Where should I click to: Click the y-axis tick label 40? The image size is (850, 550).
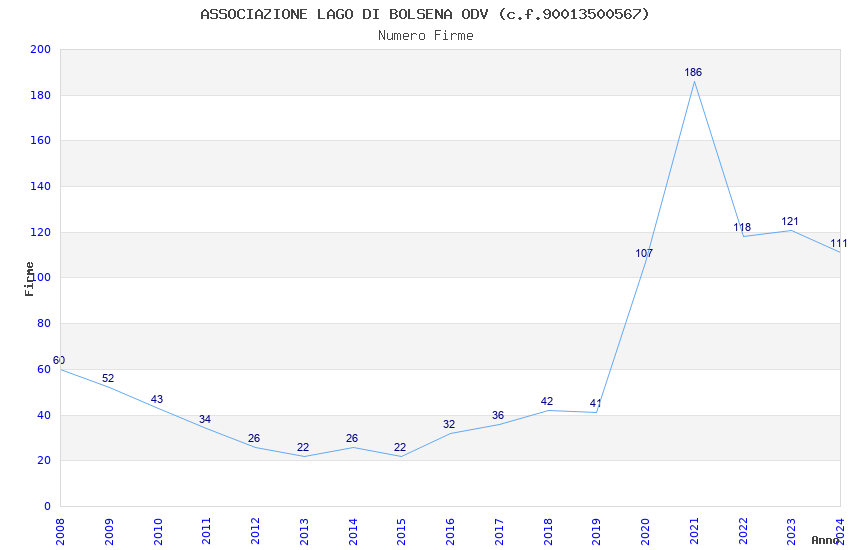[44, 416]
